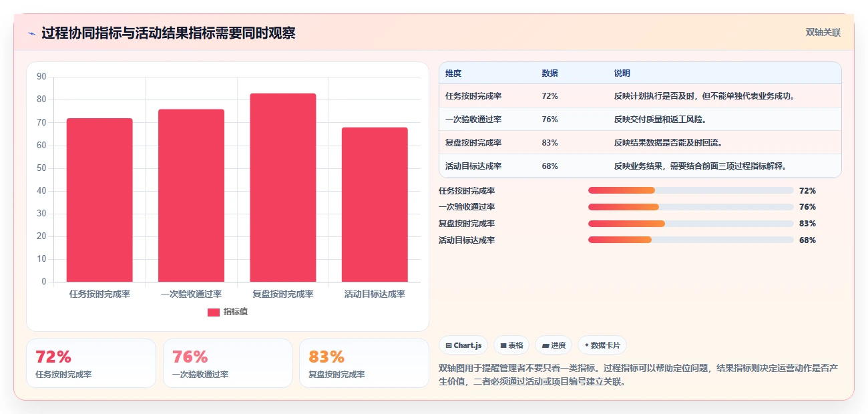Click the 复盘按时完成率 progress bar
Image resolution: width=868 pixels, height=414 pixels.
[691, 224]
